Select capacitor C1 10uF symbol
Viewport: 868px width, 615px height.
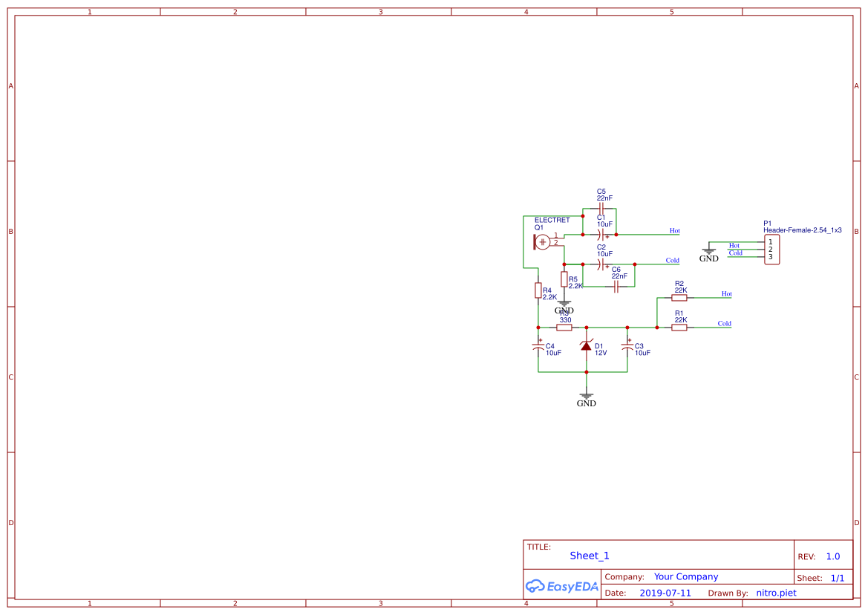tap(601, 235)
